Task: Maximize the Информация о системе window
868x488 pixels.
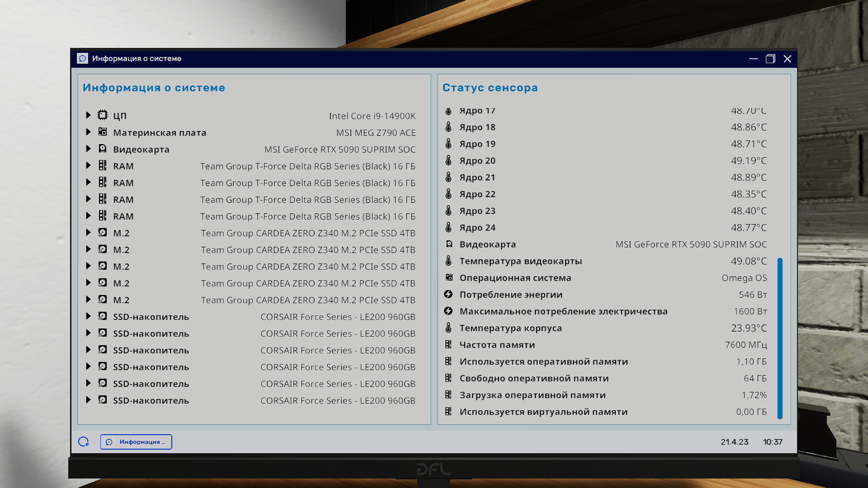Action: pyautogui.click(x=770, y=59)
